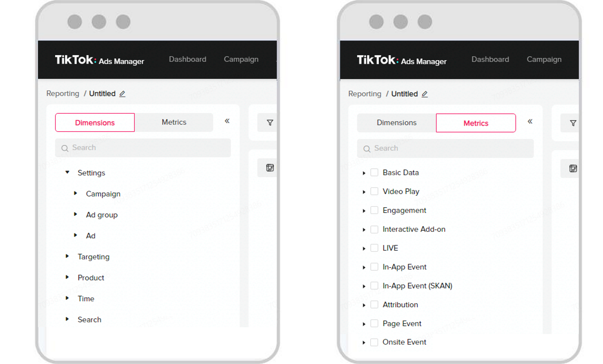
Task: Click the collapse chevron on left panel
Action: 226,122
